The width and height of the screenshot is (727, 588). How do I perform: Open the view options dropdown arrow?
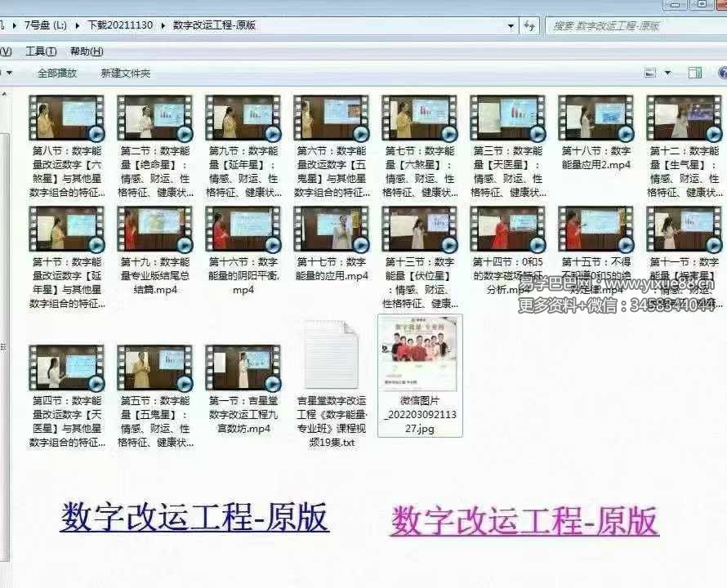[x=666, y=72]
